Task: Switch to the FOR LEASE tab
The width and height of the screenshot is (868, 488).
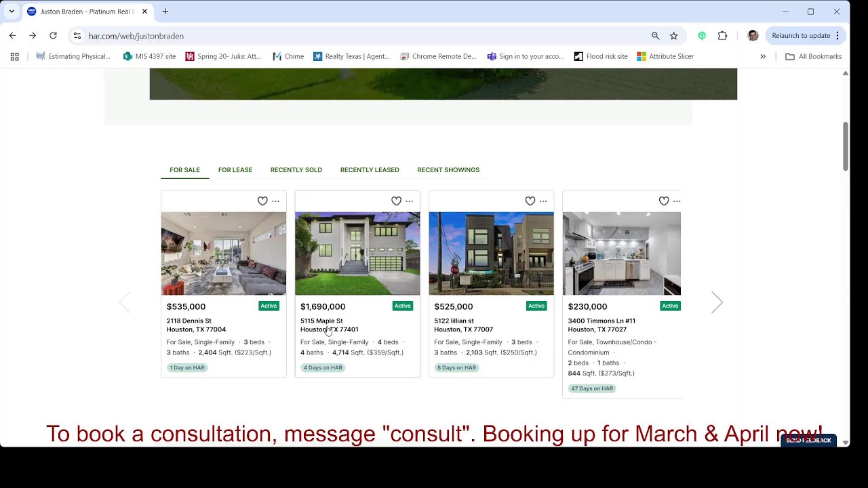Action: pyautogui.click(x=235, y=170)
